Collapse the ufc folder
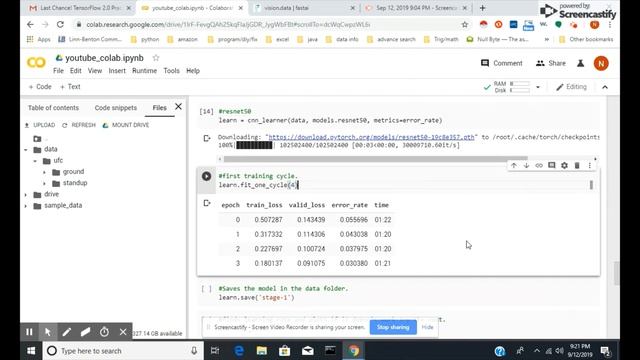This screenshot has height=360, width=640. [x=36, y=161]
